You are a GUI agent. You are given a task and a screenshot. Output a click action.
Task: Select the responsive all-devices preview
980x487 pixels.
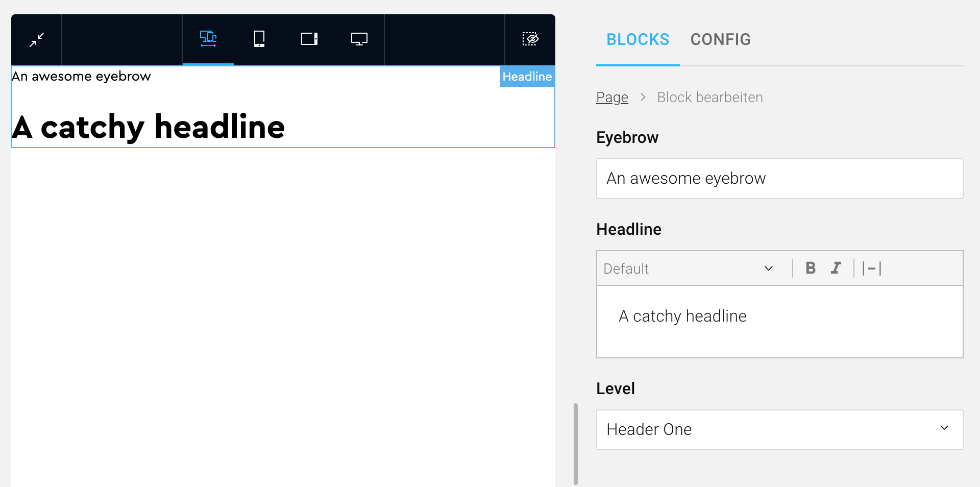click(x=208, y=39)
